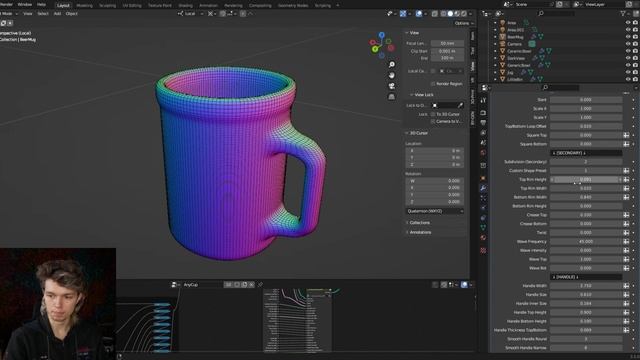Select the BeerMug object in outliner

pos(516,37)
